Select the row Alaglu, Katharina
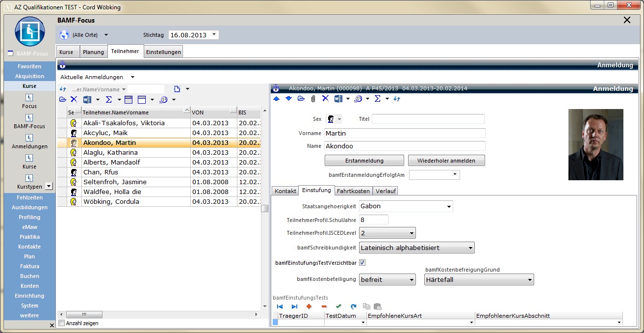 [x=159, y=153]
